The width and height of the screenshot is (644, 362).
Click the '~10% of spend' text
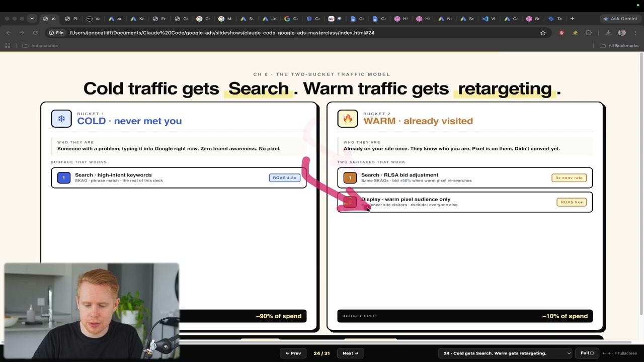[x=565, y=316]
